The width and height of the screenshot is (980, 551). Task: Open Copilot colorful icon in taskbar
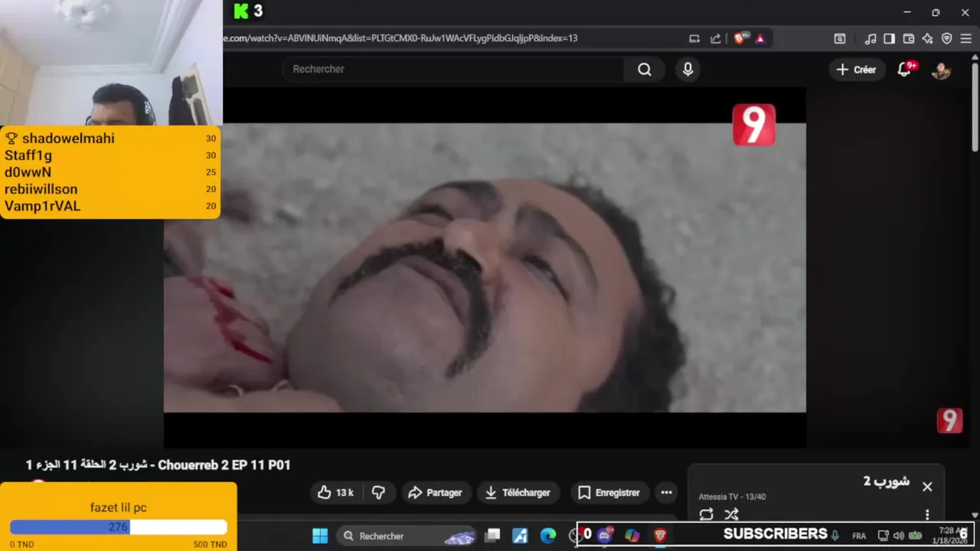[632, 535]
